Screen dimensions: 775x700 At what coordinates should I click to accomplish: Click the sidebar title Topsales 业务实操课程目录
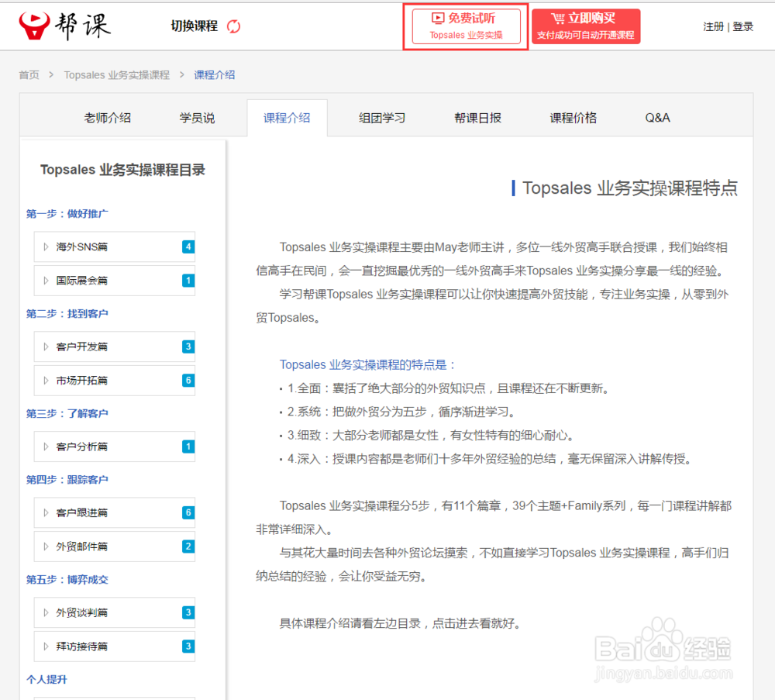[x=122, y=170]
